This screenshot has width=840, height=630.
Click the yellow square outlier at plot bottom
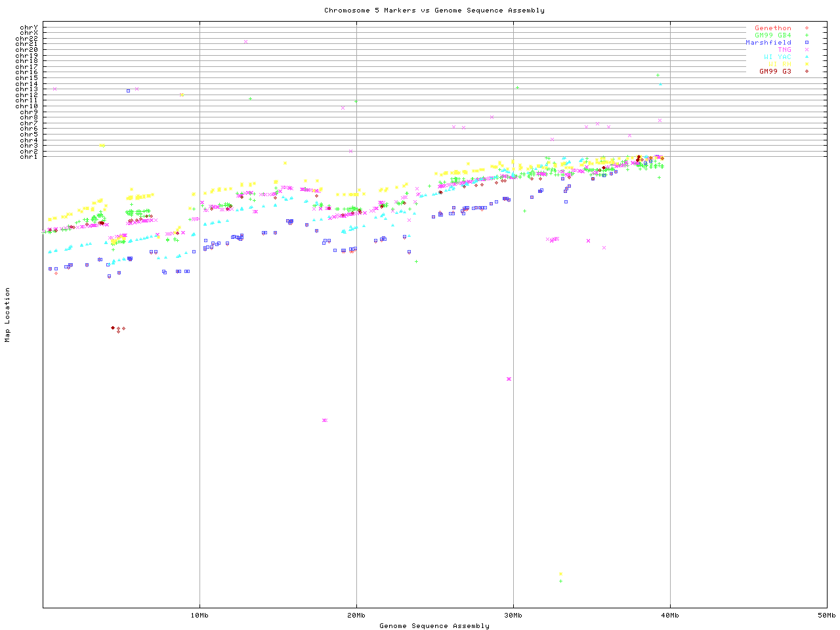click(x=560, y=574)
